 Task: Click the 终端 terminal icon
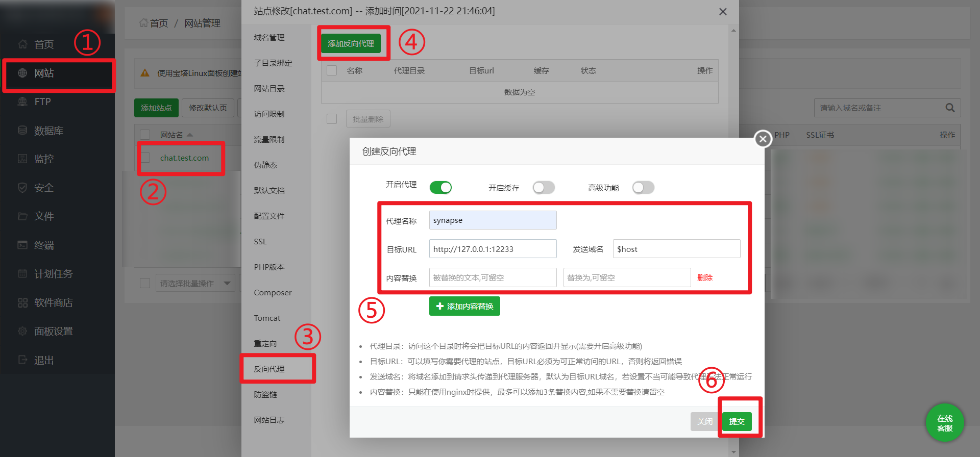[x=22, y=245]
